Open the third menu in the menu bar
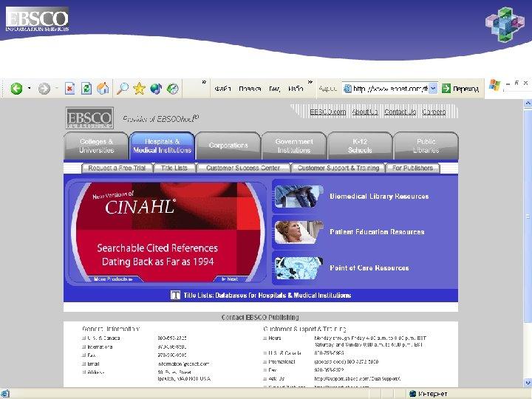The height and width of the screenshot is (399, 532). click(x=274, y=89)
